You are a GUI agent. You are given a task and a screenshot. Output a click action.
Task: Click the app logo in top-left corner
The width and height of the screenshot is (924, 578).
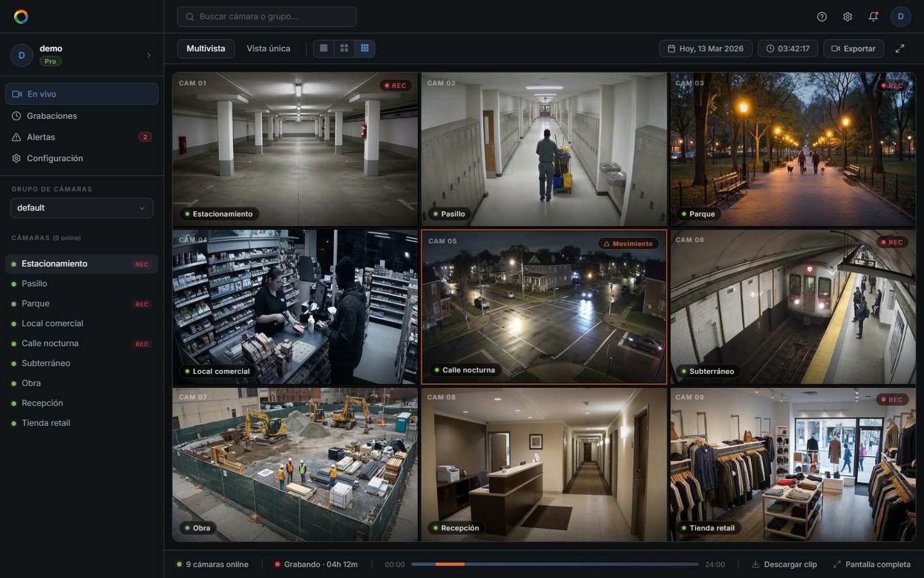click(21, 17)
